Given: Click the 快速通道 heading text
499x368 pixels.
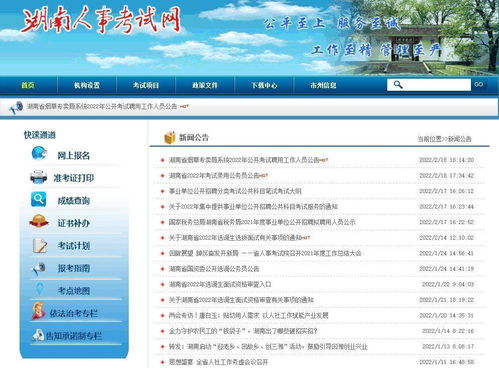Looking at the screenshot, I should (40, 135).
